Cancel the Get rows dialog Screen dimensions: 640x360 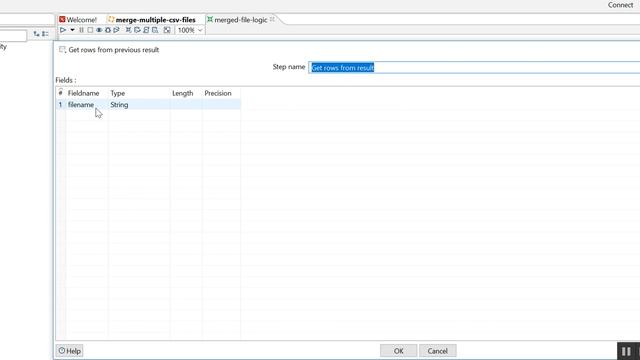[x=438, y=351]
